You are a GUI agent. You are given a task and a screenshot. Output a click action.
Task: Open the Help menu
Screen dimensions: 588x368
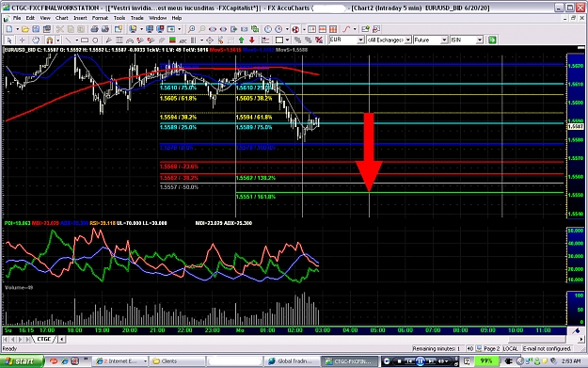(176, 18)
